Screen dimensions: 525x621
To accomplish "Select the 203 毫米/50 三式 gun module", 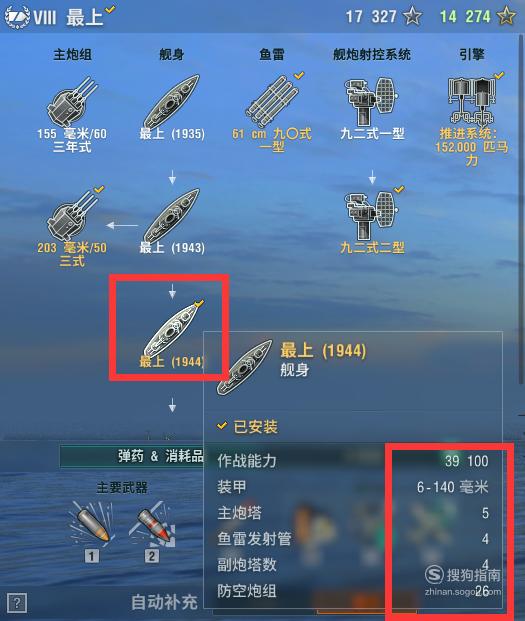I will point(72,216).
